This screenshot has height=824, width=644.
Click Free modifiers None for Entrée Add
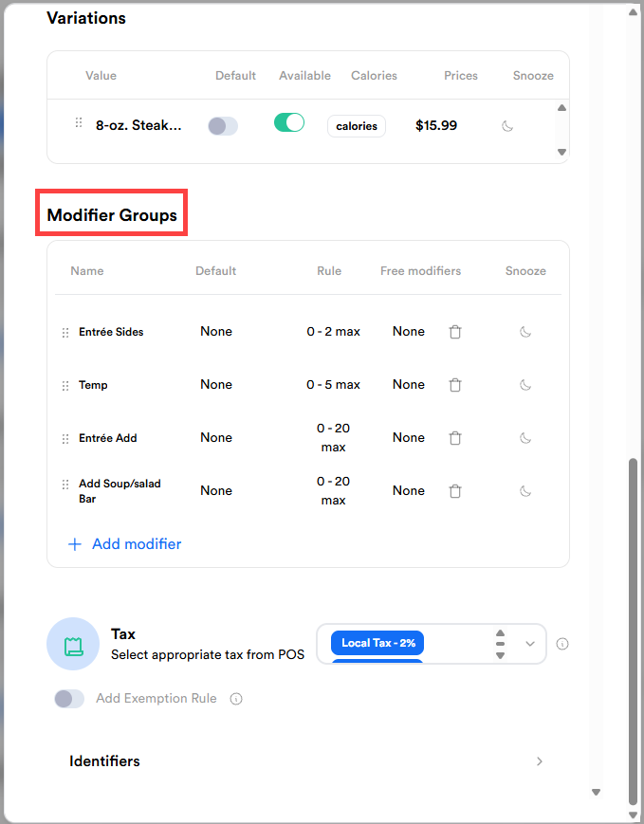409,438
